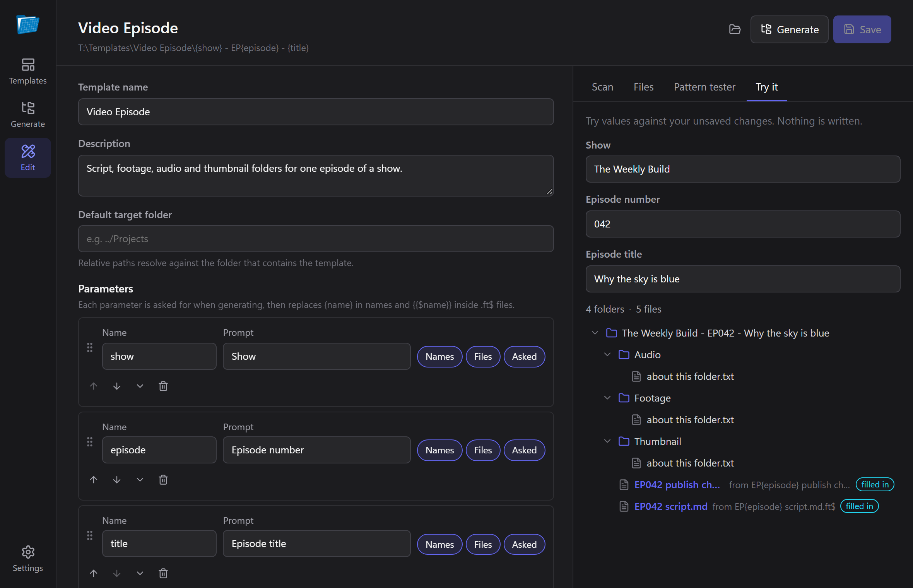Image resolution: width=913 pixels, height=588 pixels.
Task: Toggle Files pill for show parameter
Action: [x=483, y=356]
